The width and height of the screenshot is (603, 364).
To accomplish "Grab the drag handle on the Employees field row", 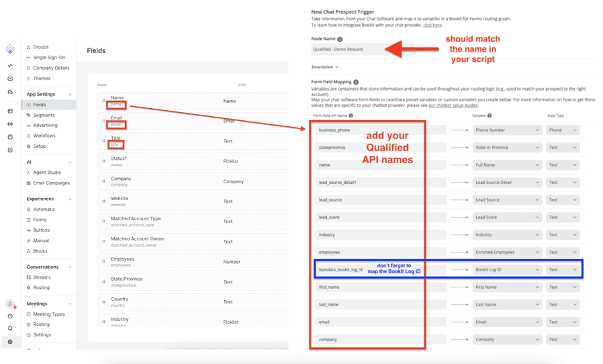I will [x=103, y=262].
